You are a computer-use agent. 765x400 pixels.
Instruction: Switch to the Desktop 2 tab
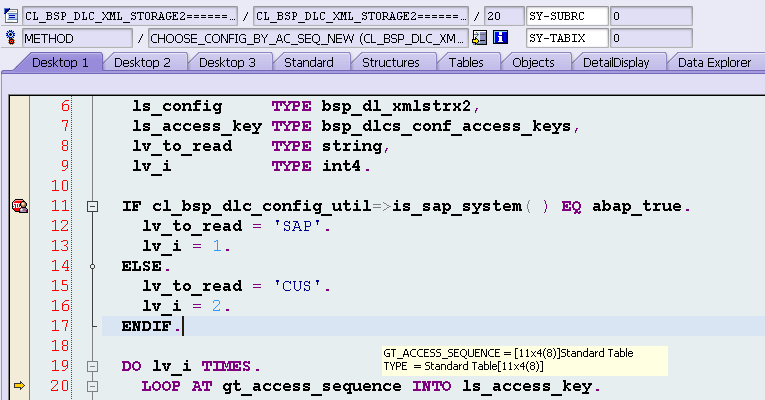[142, 62]
